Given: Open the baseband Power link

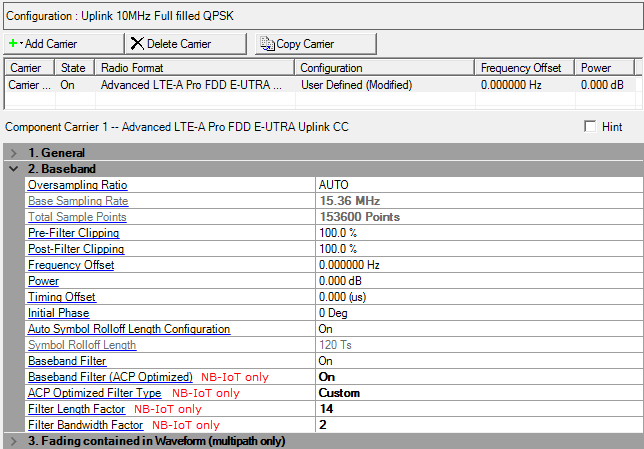Looking at the screenshot, I should click(x=44, y=281).
